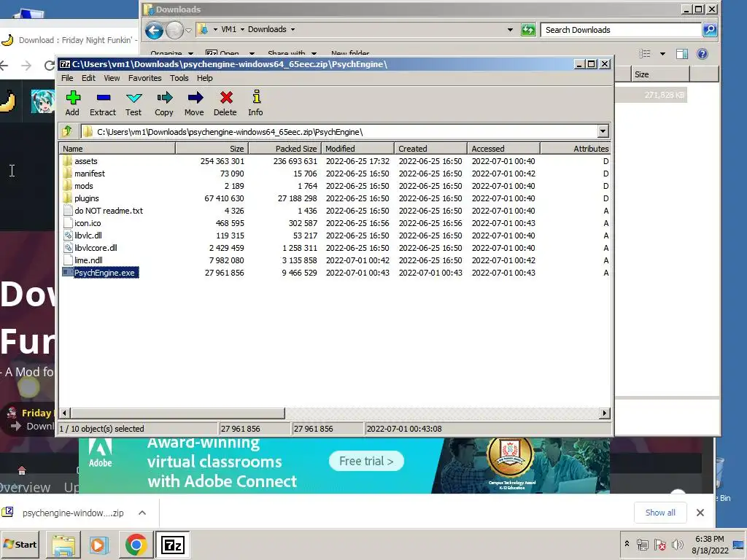Go up one folder level in 7-Zip
747x560 pixels.
67,131
